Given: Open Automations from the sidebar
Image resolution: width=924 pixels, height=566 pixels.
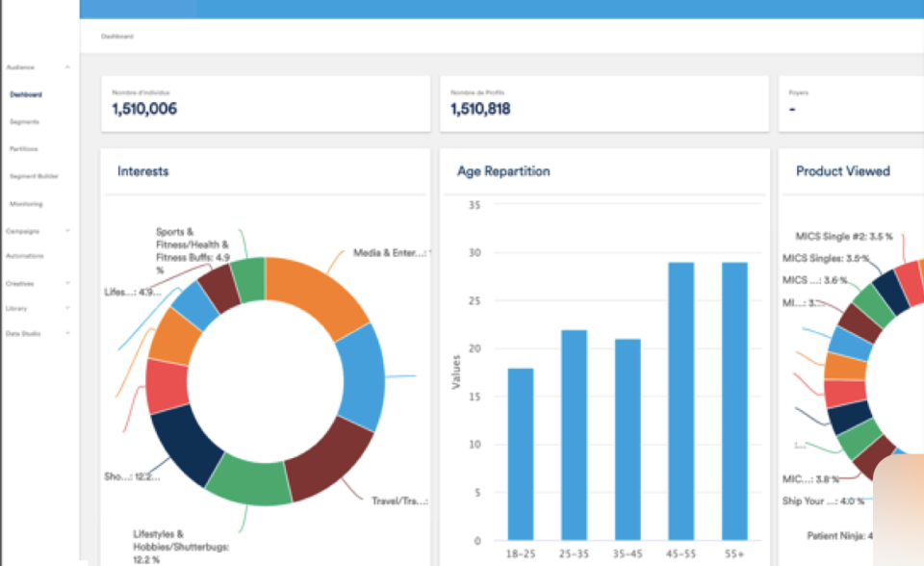Looking at the screenshot, I should [x=24, y=256].
